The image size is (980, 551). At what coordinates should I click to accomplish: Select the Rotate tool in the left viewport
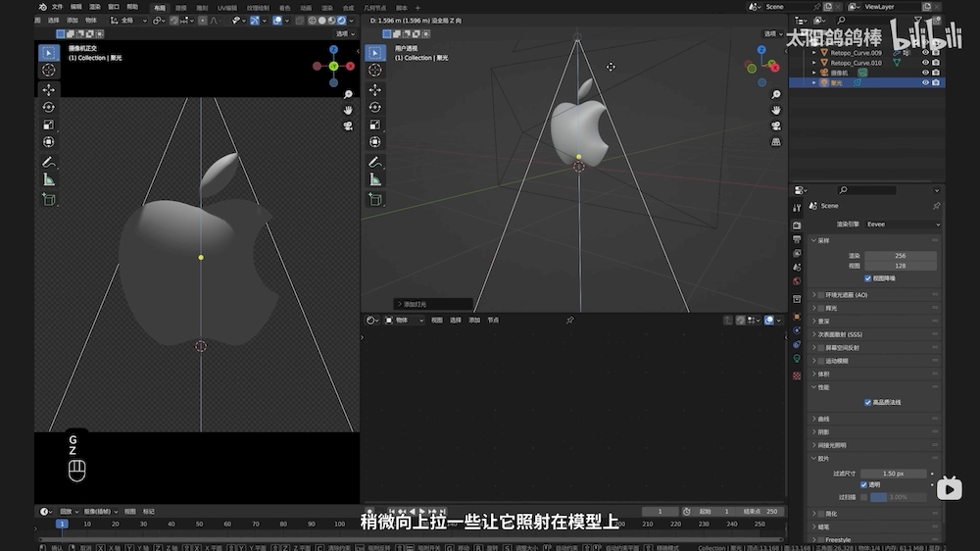tap(49, 108)
